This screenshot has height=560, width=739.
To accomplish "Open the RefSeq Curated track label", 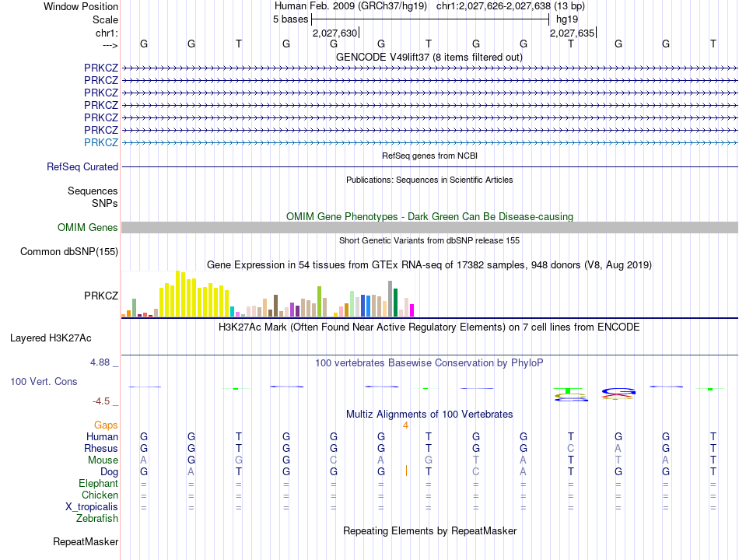I will click(x=82, y=167).
